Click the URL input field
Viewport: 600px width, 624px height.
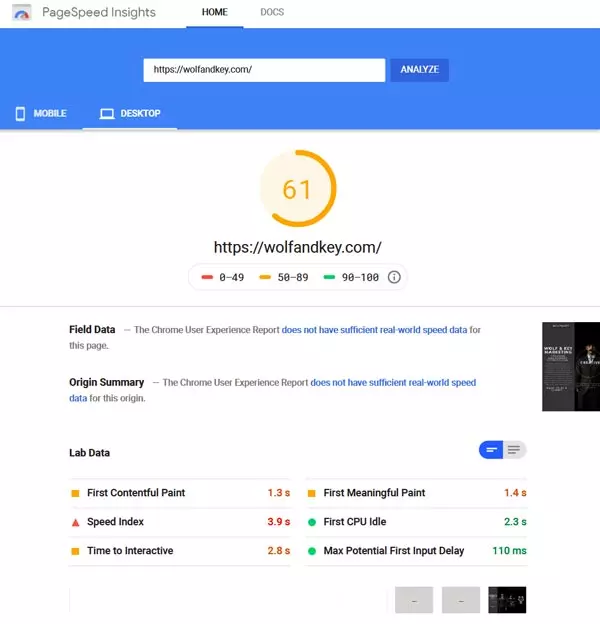tap(264, 70)
